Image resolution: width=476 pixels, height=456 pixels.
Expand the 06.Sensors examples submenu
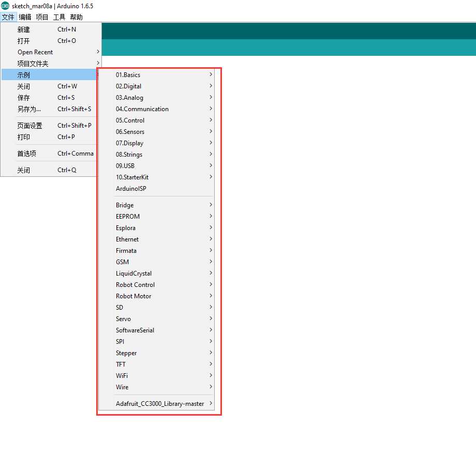tap(157, 132)
